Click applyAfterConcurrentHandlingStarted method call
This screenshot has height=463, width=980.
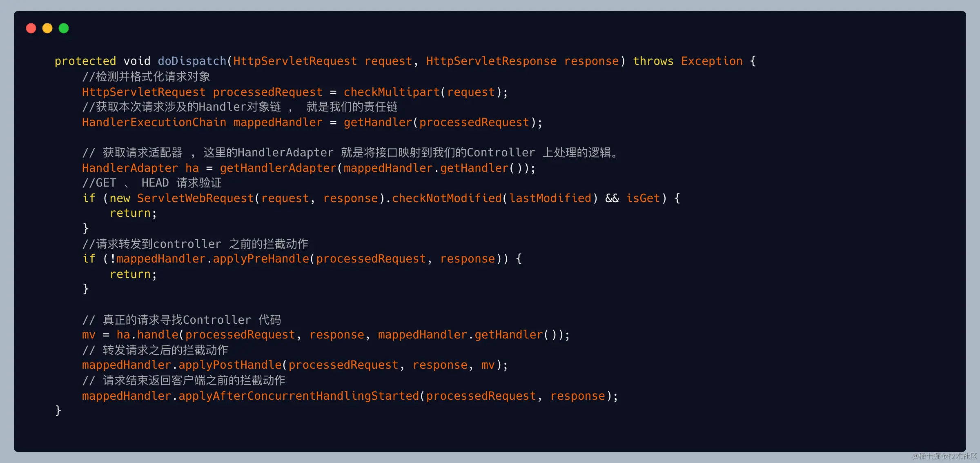(x=298, y=396)
